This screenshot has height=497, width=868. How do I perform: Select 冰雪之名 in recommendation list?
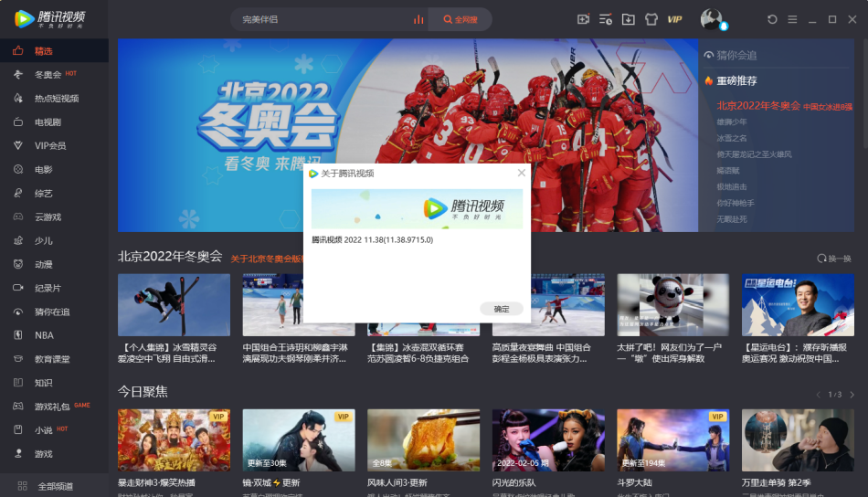click(x=731, y=138)
